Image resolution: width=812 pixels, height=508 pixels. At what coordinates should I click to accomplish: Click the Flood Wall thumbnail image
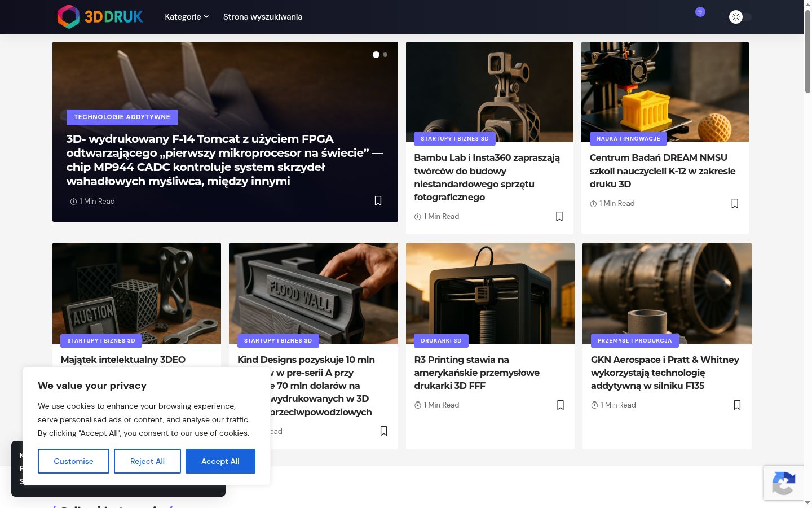click(x=314, y=294)
